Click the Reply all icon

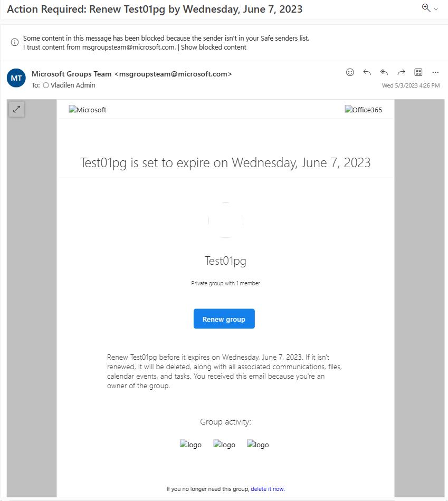(384, 72)
